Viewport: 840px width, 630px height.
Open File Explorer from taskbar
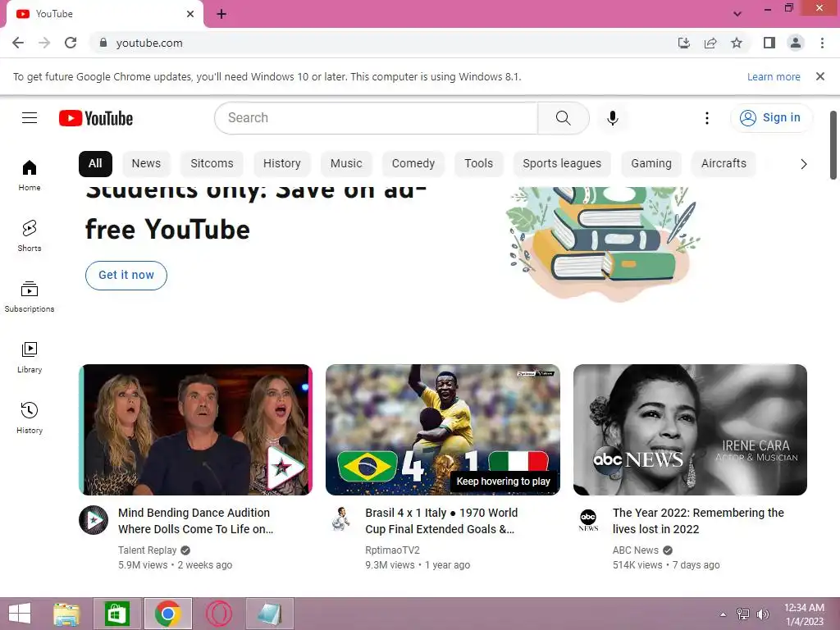pyautogui.click(x=66, y=614)
